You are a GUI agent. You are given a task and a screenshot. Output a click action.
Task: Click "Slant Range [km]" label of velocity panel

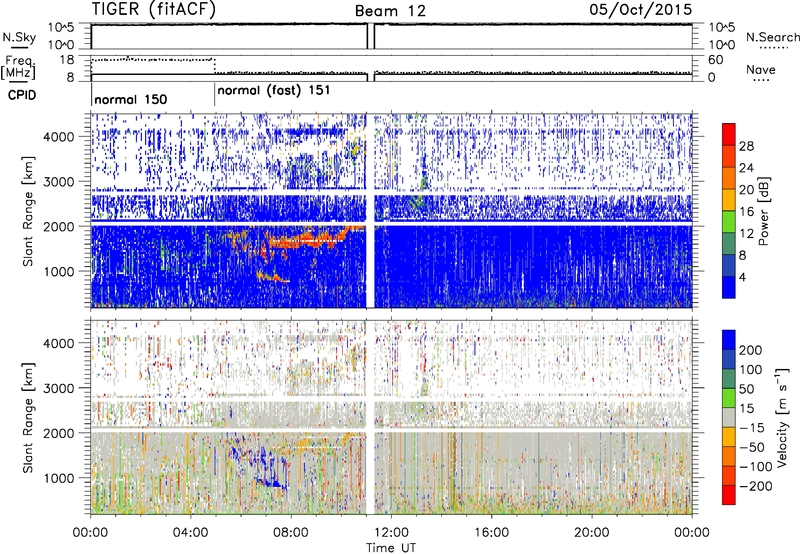pos(28,417)
